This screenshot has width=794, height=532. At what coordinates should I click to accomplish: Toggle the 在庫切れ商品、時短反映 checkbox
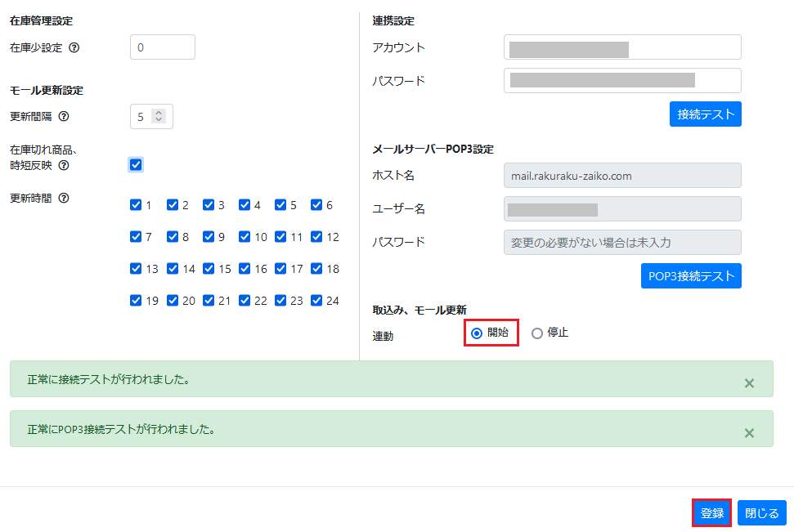tap(135, 164)
